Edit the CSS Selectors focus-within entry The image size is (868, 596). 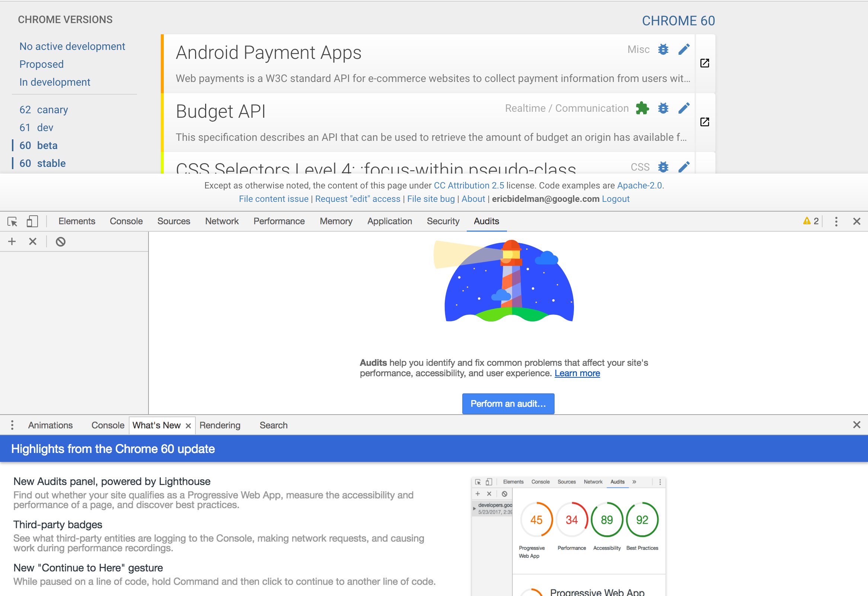point(684,167)
